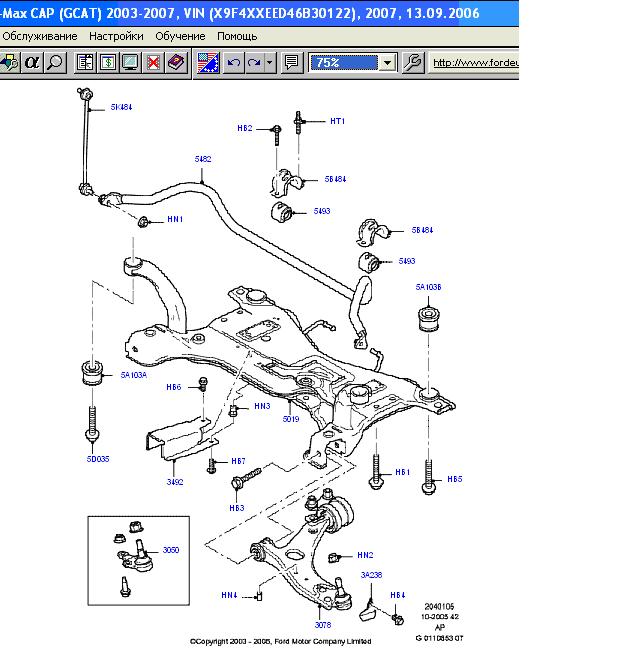Image resolution: width=640 pixels, height=664 pixels.
Task: Click the wrench tool icon beside zoom
Action: [413, 63]
